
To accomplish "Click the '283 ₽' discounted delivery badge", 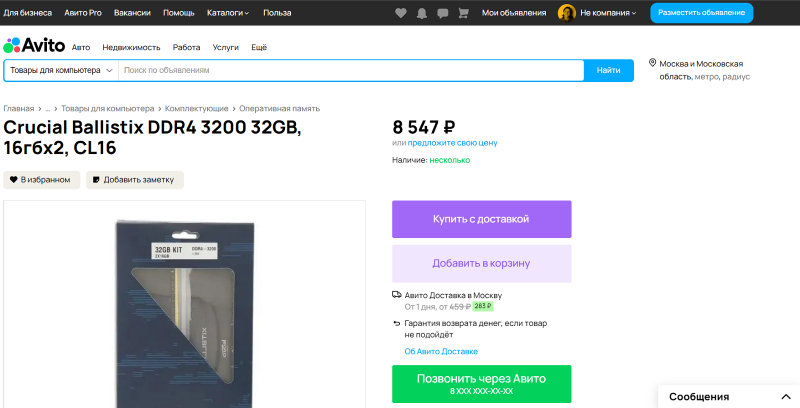I will [x=483, y=307].
